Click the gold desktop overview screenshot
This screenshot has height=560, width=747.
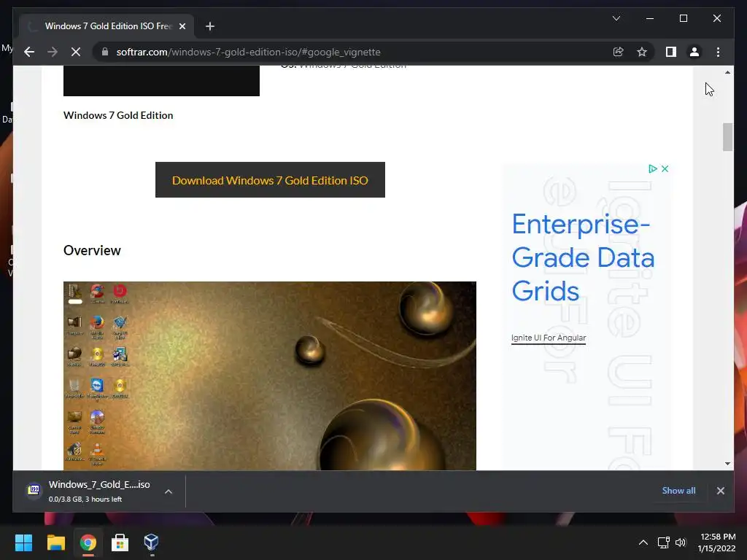click(x=270, y=376)
